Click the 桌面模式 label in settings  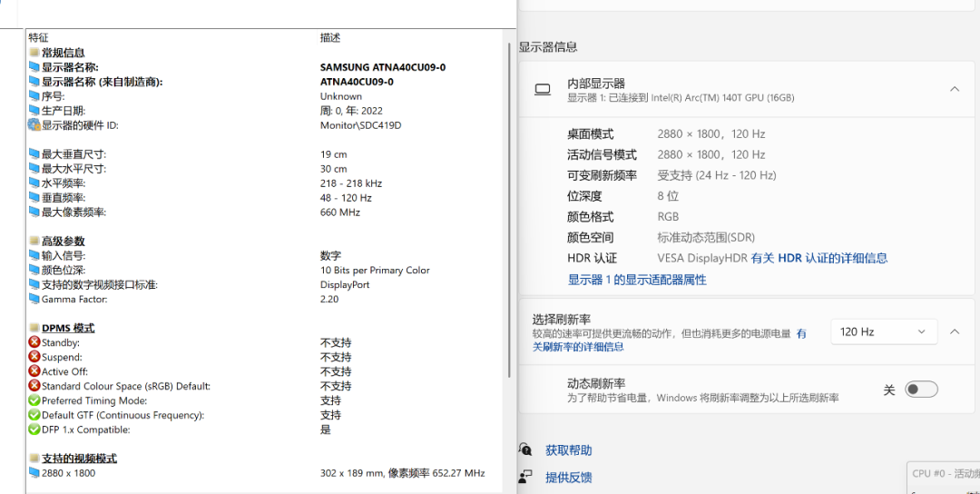(x=590, y=133)
